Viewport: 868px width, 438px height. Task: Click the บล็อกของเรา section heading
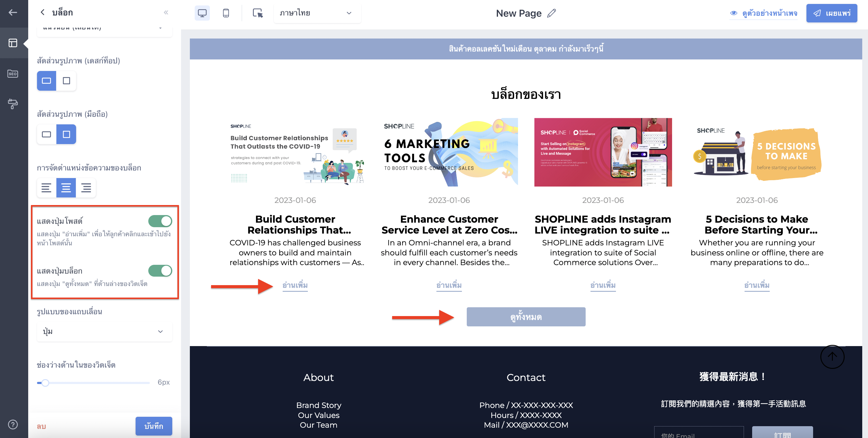[x=526, y=95]
